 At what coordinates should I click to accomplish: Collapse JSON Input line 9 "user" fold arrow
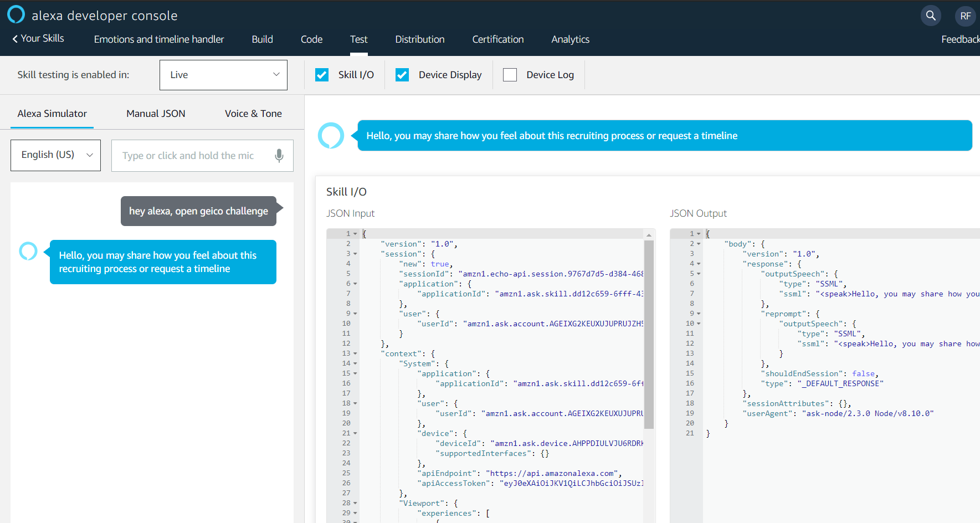click(x=355, y=314)
